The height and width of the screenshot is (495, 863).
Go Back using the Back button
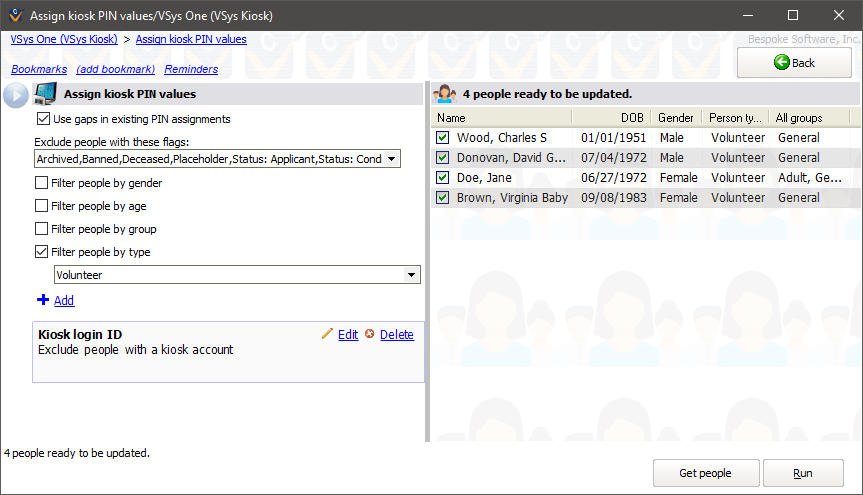[794, 63]
